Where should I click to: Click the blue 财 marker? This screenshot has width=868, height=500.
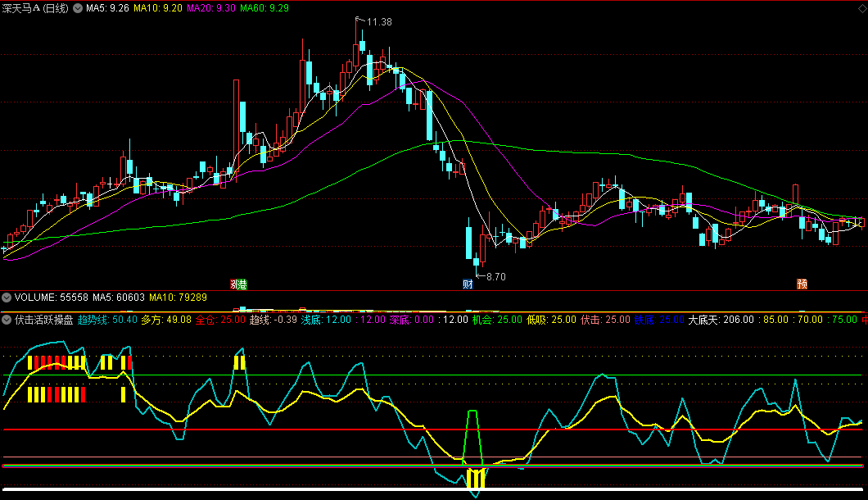point(468,284)
